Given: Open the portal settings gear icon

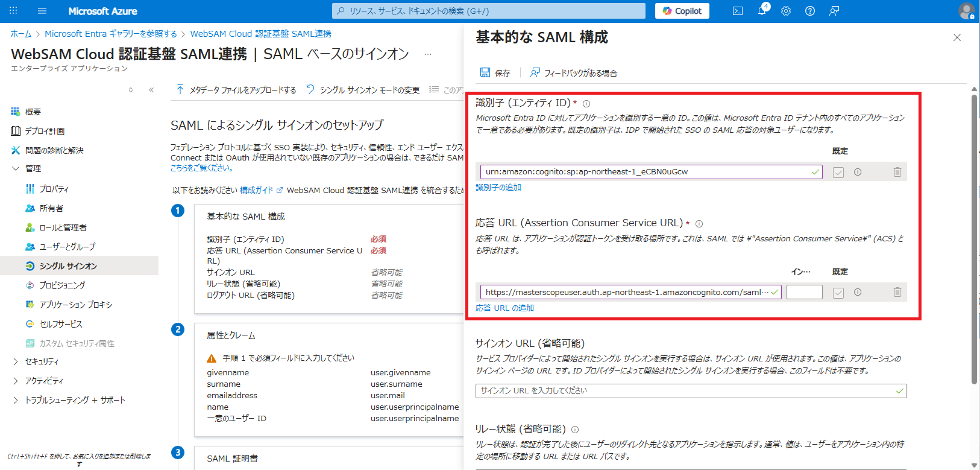Looking at the screenshot, I should pos(786,11).
